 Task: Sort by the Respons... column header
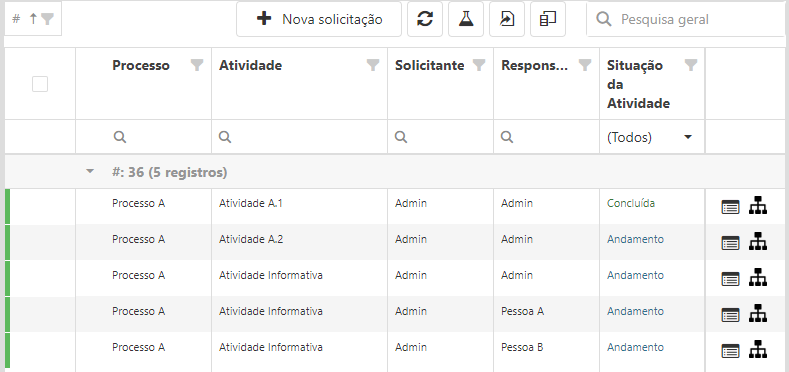[534, 65]
